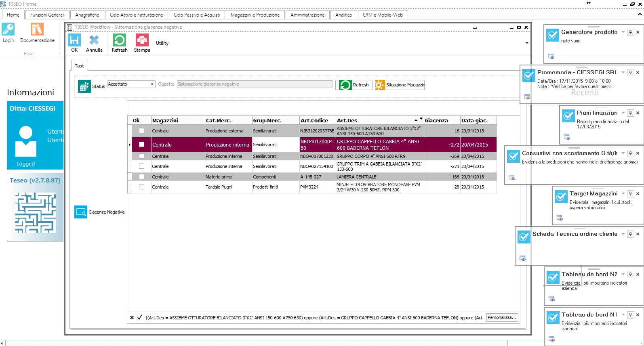
Task: Open Tableau de bord N2 dropdown arrow
Action: [623, 275]
